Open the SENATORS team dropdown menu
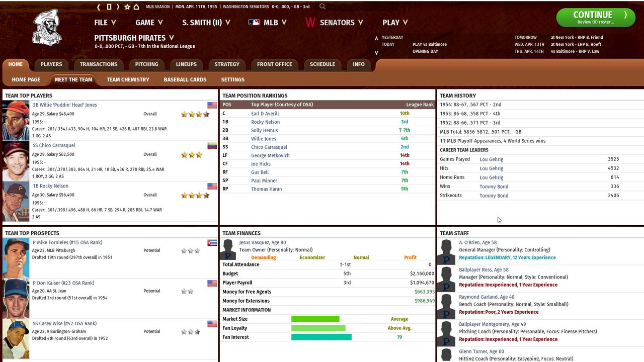This screenshot has width=644, height=362. click(342, 23)
